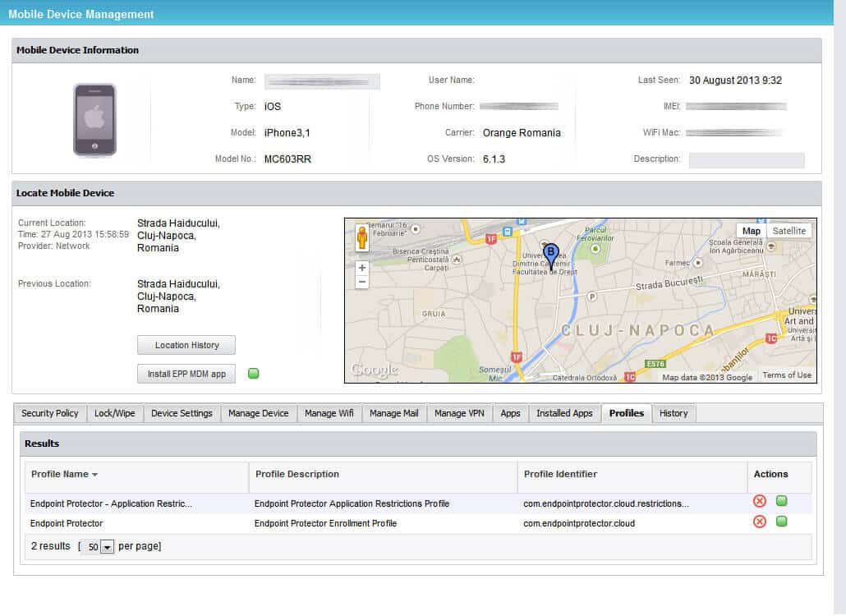
Task: Switch to the History tab
Action: [674, 413]
